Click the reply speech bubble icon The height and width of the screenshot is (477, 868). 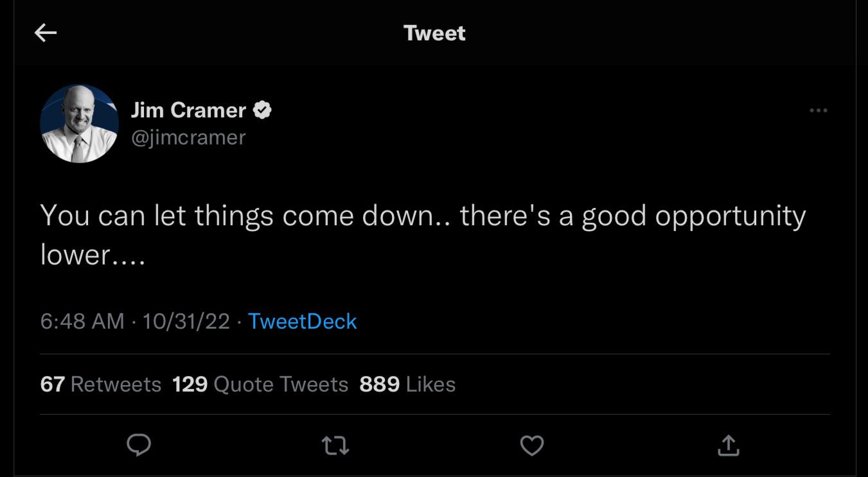[139, 445]
